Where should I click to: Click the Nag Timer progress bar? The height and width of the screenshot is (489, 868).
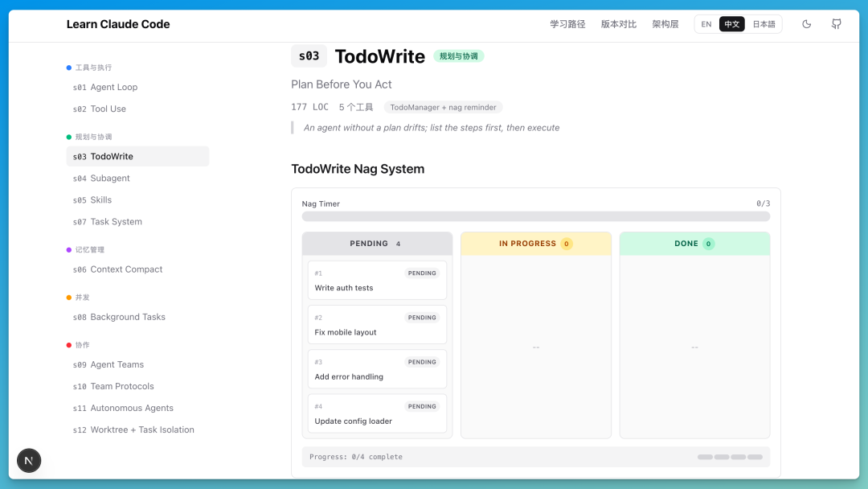536,216
